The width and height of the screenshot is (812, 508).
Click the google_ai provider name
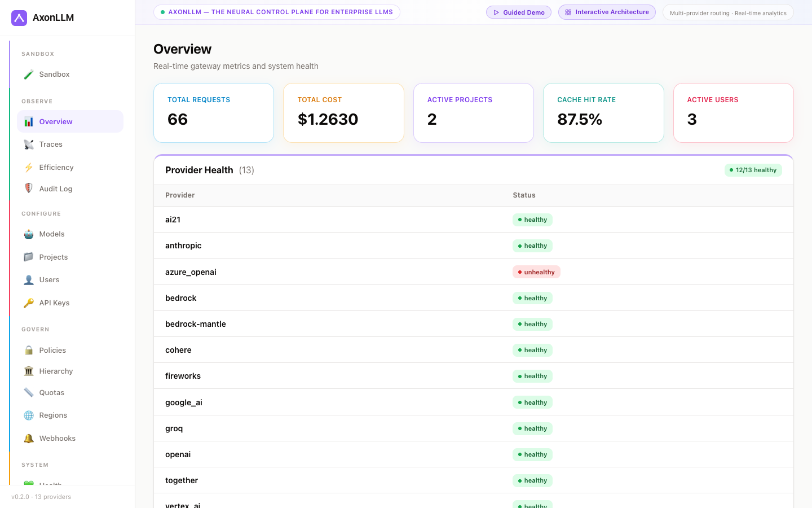[184, 402]
